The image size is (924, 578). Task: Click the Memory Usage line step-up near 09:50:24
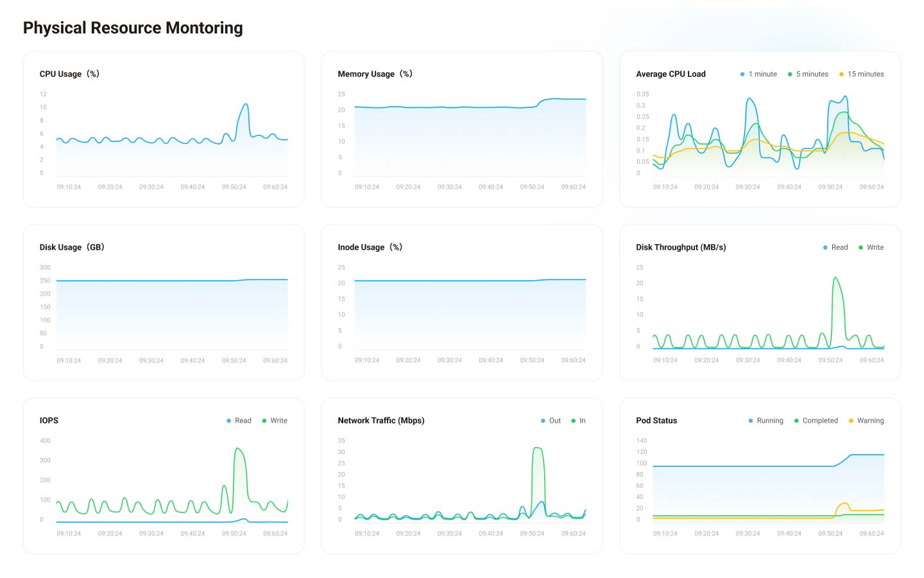[x=540, y=102]
